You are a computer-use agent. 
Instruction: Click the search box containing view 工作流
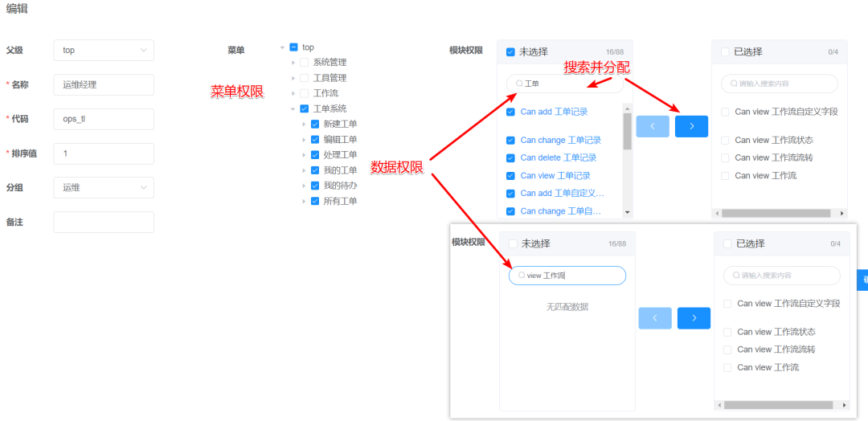click(x=567, y=276)
